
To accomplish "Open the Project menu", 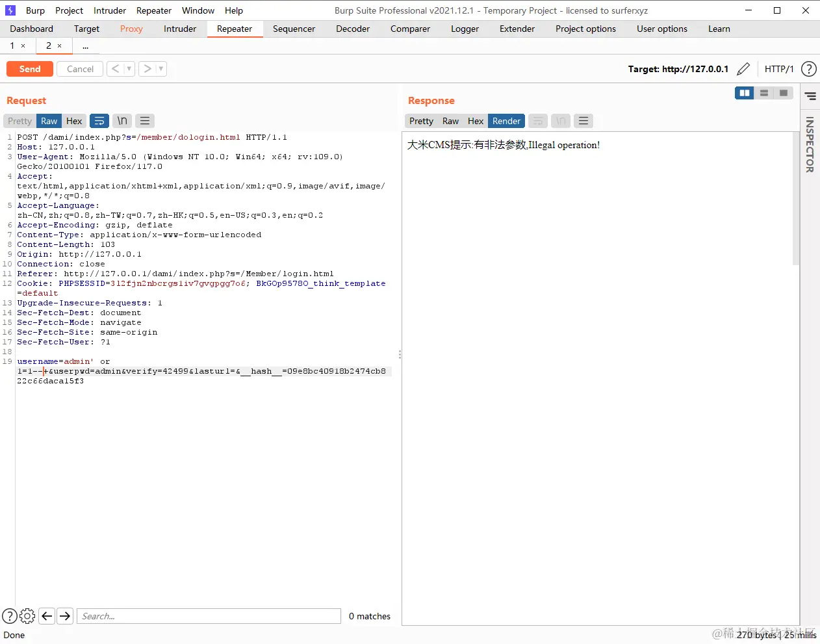I will [x=69, y=10].
